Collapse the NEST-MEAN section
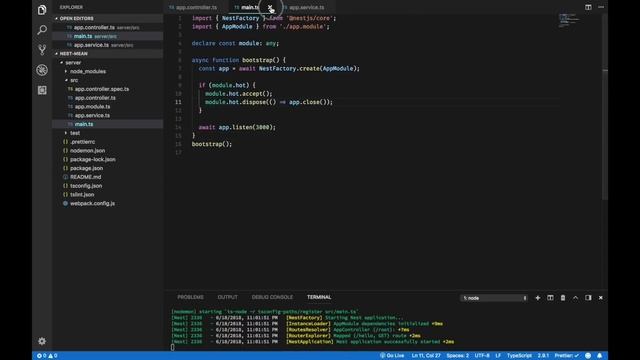This screenshot has width=640, height=360. point(108,53)
